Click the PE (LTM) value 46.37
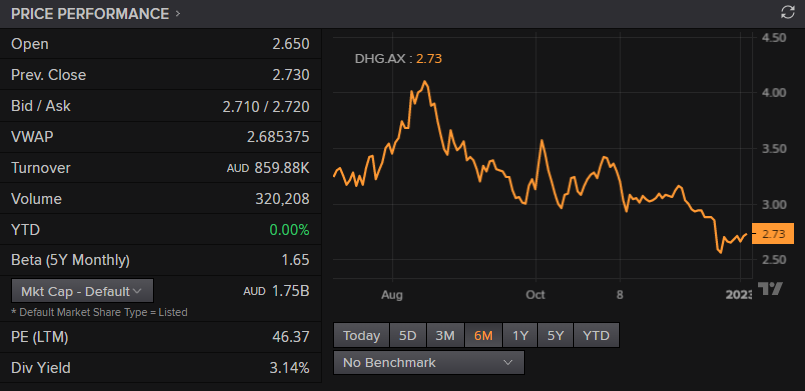805x391 pixels. (x=291, y=337)
